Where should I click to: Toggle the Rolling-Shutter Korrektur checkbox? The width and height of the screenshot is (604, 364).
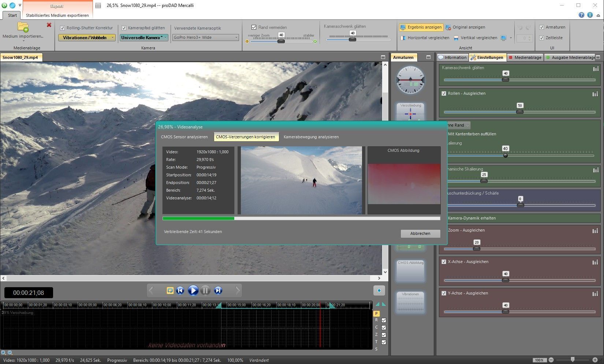tap(63, 28)
